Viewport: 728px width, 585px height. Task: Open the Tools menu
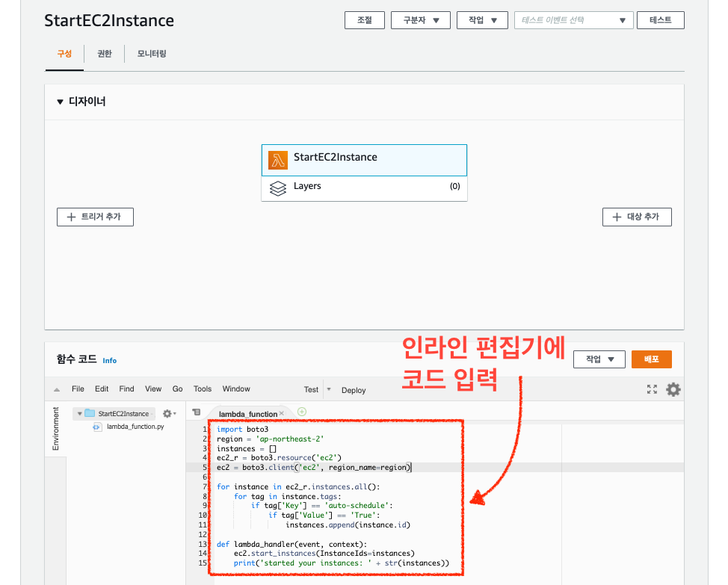coord(203,389)
